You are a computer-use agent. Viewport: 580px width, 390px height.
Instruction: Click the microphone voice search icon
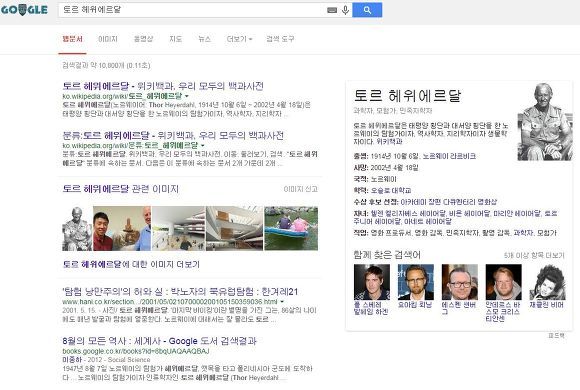(x=345, y=10)
